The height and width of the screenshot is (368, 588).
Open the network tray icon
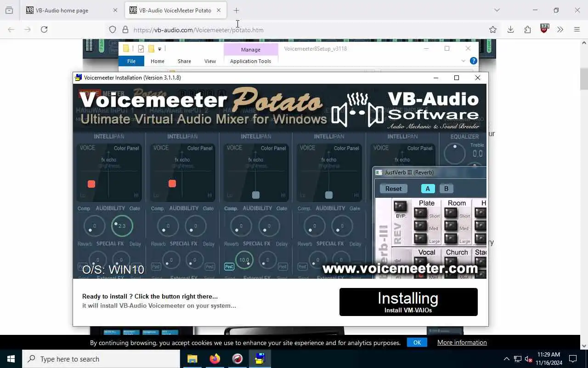point(518,359)
